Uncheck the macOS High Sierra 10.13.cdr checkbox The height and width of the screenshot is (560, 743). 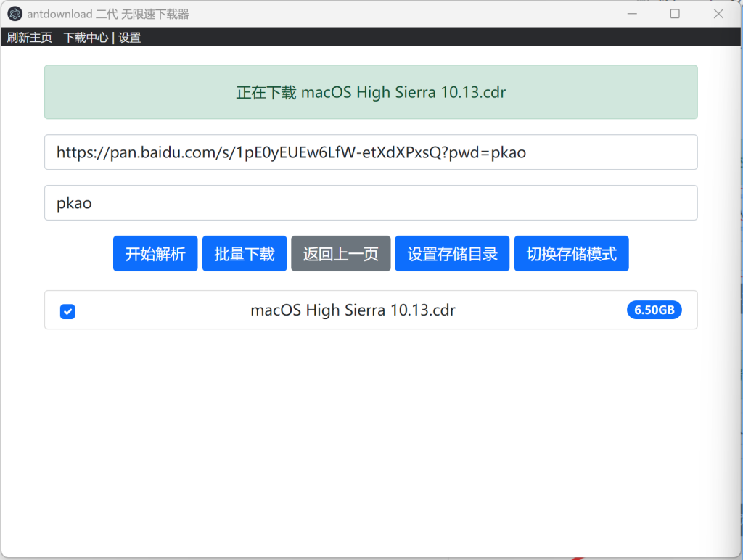click(67, 311)
